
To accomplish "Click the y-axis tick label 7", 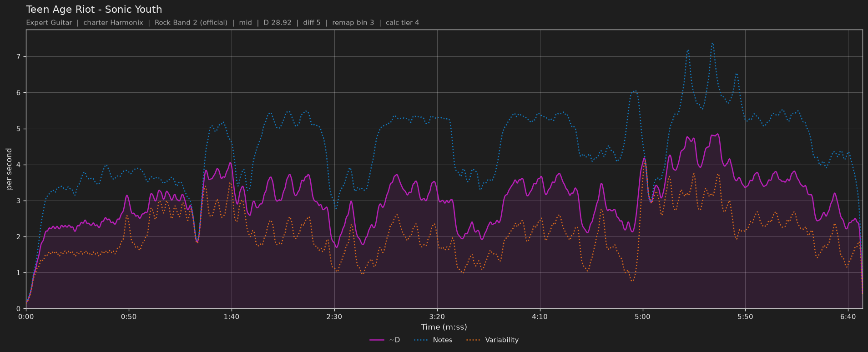I will 19,57.
